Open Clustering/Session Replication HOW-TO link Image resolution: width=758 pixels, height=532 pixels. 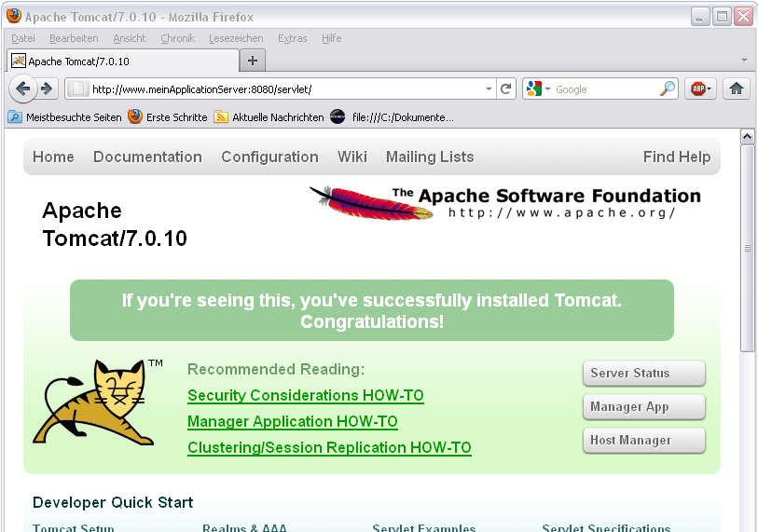click(x=329, y=447)
